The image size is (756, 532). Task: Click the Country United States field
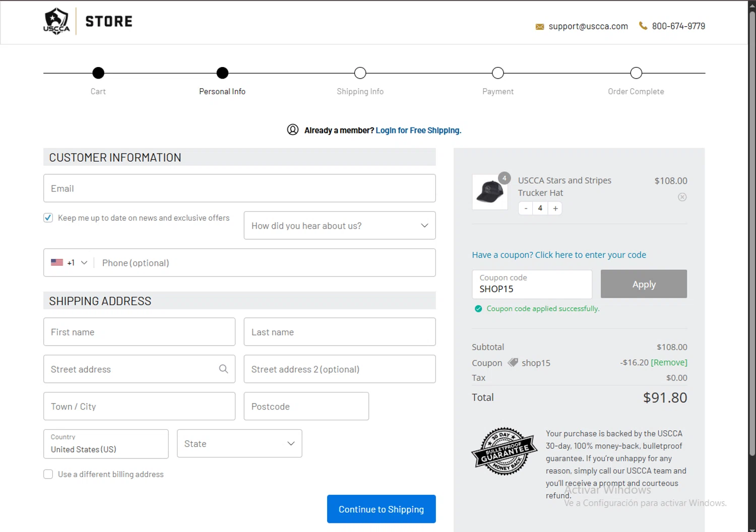106,444
